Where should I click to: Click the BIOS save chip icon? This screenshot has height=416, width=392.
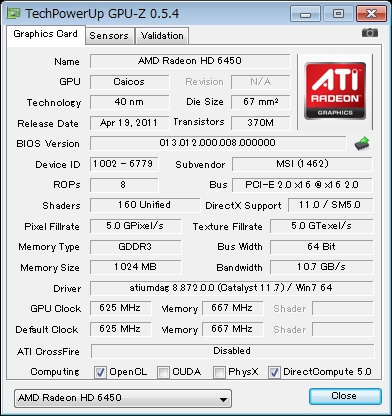[362, 144]
